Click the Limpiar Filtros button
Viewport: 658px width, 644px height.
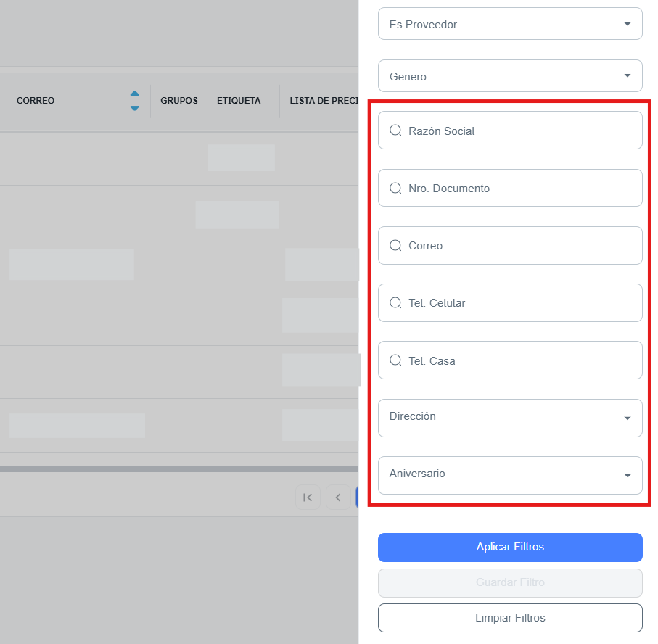[x=510, y=618]
